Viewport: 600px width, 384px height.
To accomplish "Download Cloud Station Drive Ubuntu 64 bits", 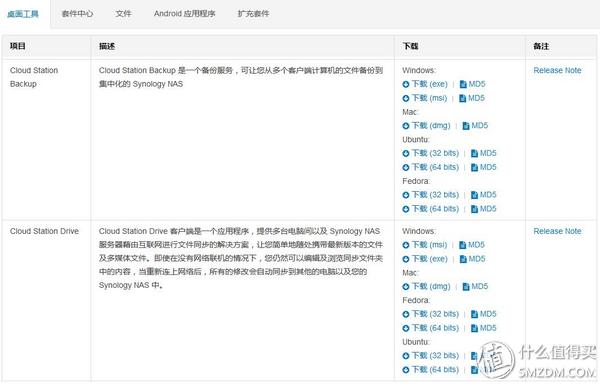I will pos(430,370).
